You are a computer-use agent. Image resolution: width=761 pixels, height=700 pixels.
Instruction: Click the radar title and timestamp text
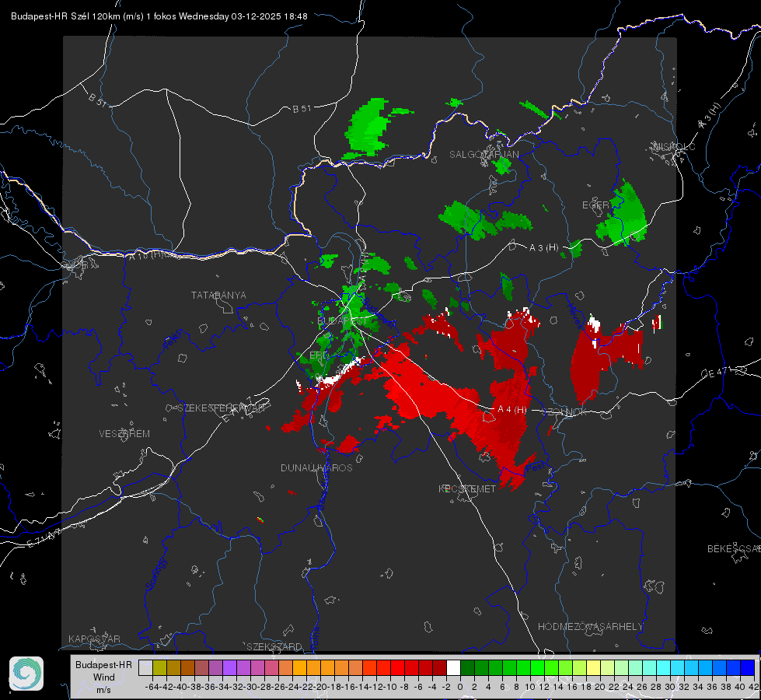159,16
